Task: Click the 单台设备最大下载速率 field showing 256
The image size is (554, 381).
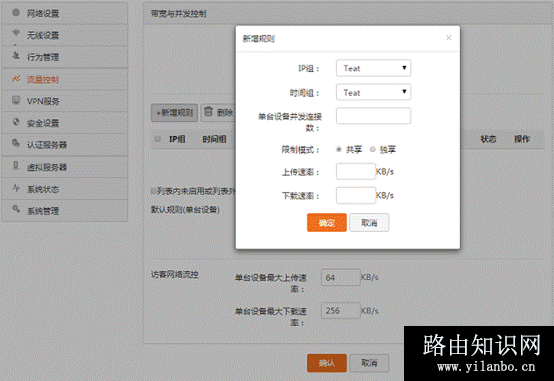Action: (x=341, y=311)
